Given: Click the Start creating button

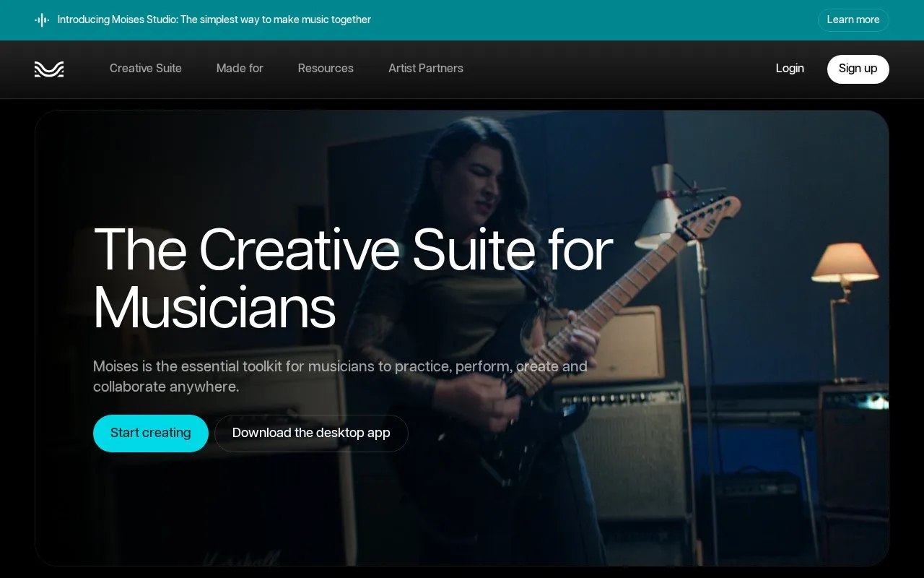Looking at the screenshot, I should [x=151, y=433].
